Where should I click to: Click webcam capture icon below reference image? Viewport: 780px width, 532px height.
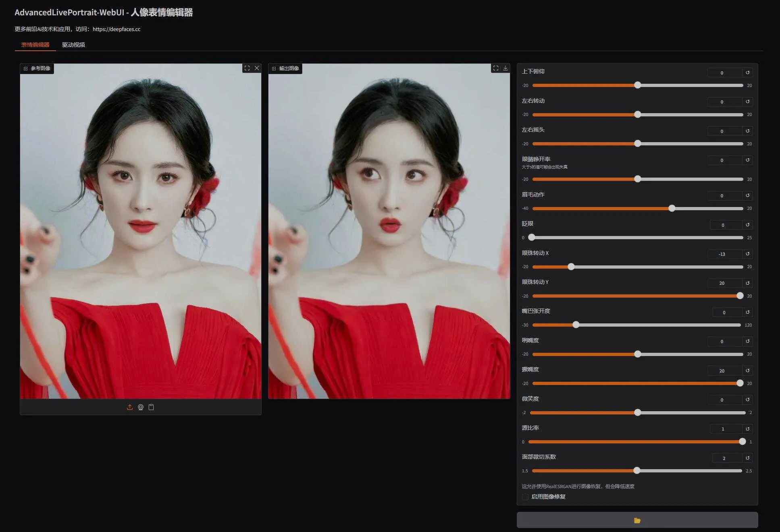point(140,407)
